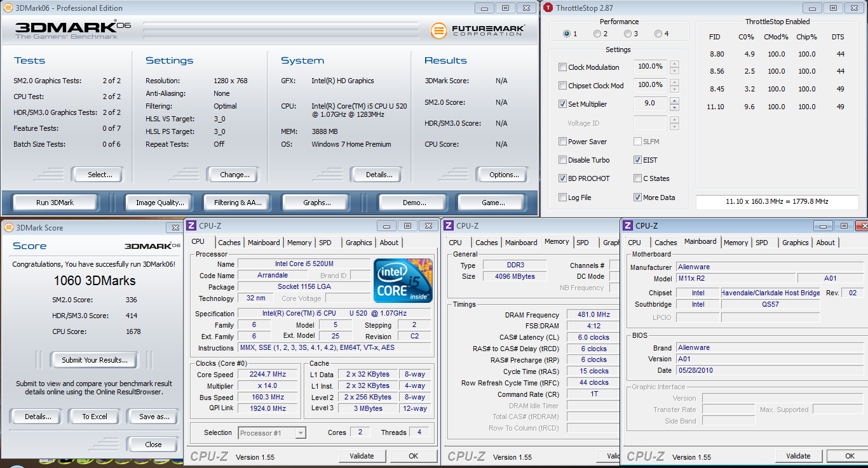868x468 pixels.
Task: Enable the Chipset Clock Mod checkbox
Action: point(562,86)
